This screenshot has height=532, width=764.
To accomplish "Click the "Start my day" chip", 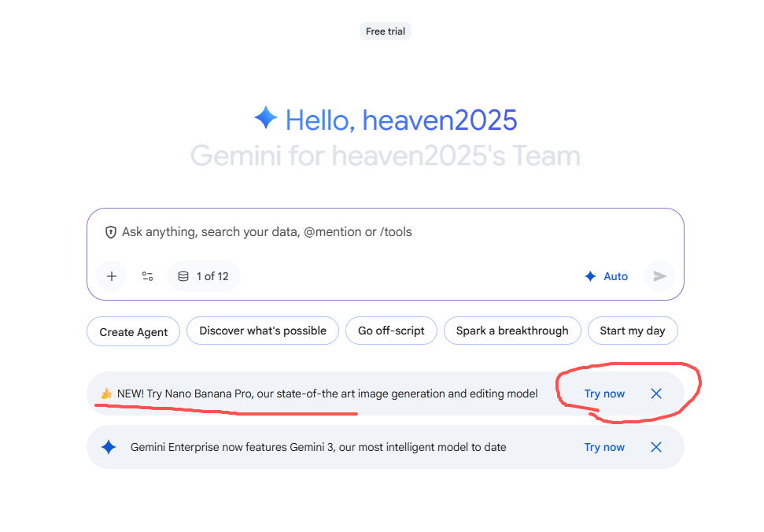I will coord(633,331).
